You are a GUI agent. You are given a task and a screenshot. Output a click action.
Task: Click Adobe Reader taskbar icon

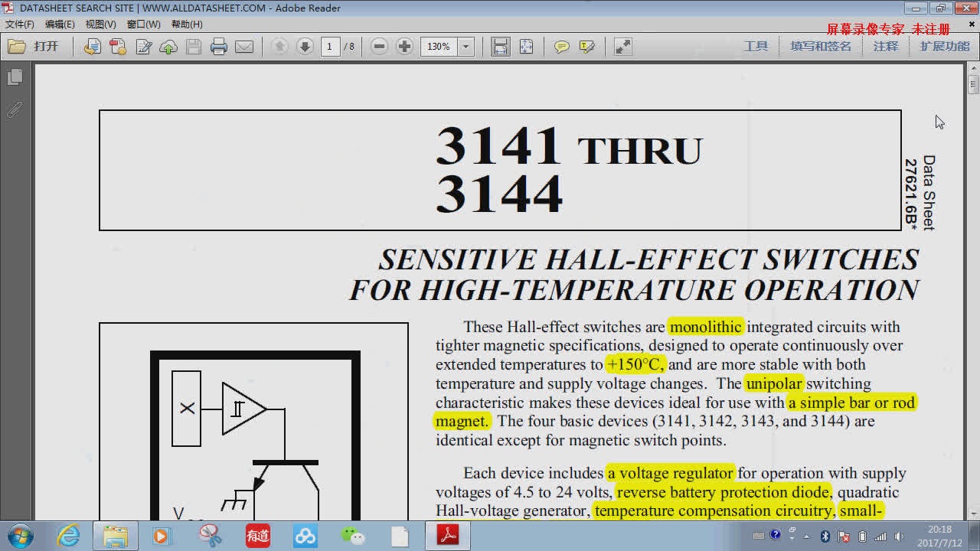coord(448,536)
